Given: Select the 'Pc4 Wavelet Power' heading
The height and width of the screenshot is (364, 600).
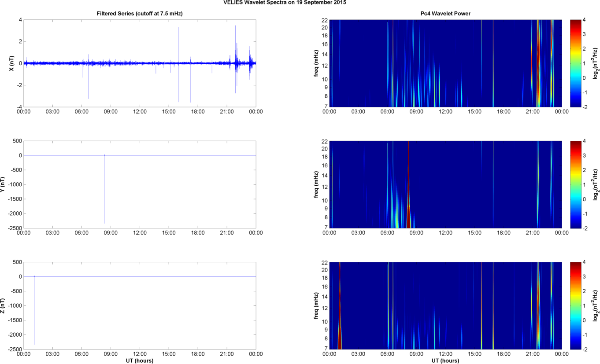Looking at the screenshot, I should point(445,14).
